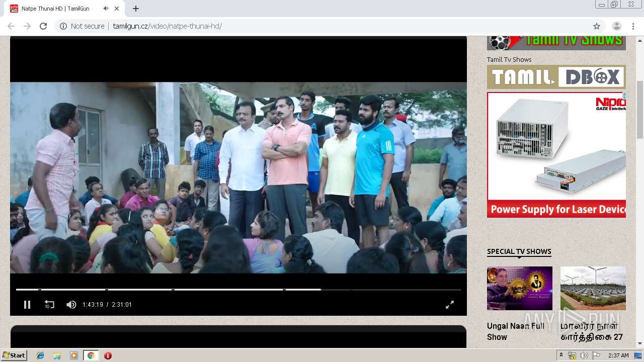The image size is (644, 362).
Task: Open the file explorer taskbar icon
Action: [57, 355]
